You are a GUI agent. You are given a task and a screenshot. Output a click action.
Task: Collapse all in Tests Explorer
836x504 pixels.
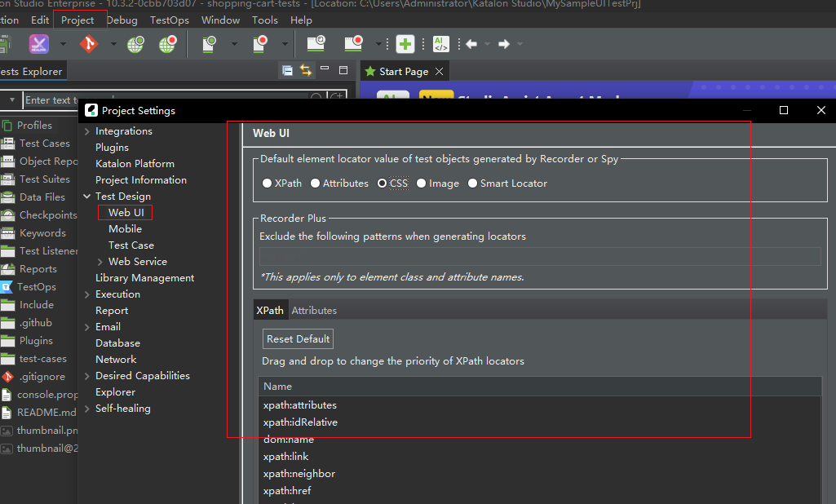(287, 70)
